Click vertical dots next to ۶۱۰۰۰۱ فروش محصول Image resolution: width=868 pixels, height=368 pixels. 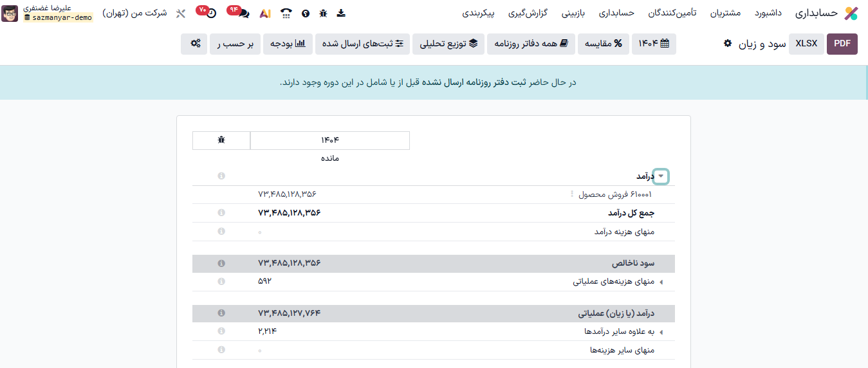point(571,194)
